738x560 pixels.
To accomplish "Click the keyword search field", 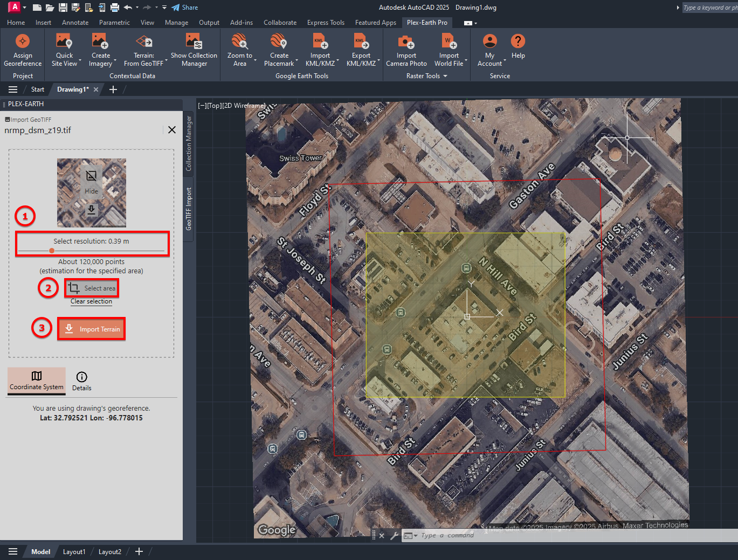I will [710, 8].
